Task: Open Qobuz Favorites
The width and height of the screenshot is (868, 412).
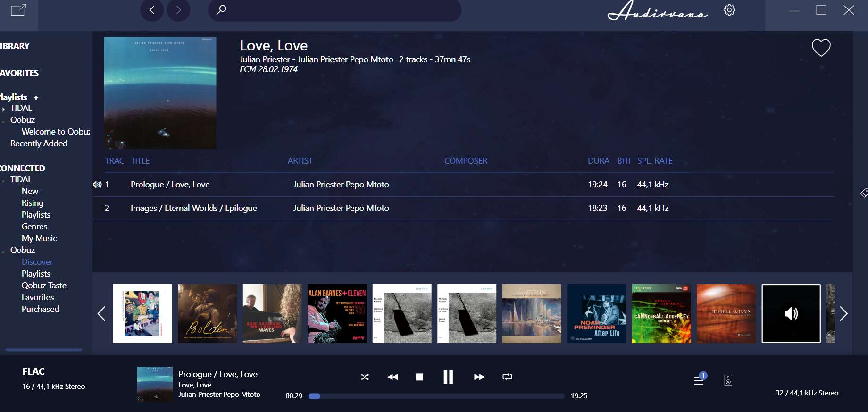Action: 38,297
